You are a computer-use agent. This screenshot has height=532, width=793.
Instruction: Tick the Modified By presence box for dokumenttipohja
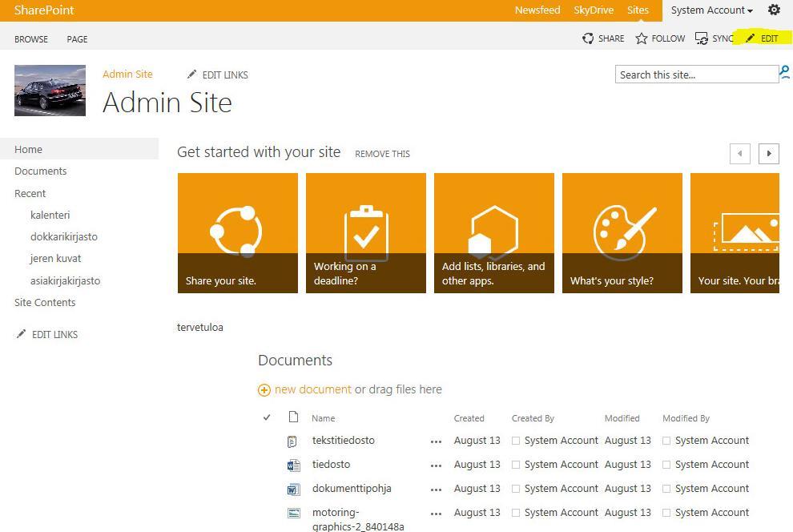coord(666,489)
